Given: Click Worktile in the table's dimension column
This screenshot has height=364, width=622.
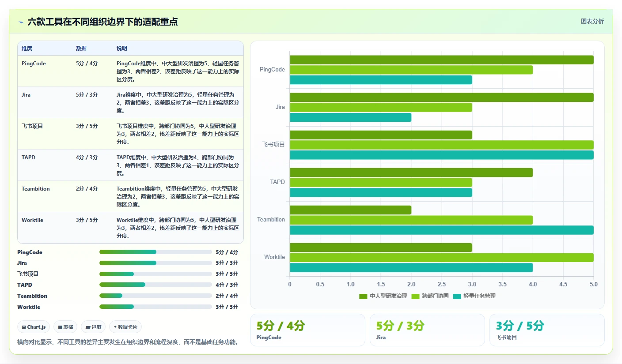Looking at the screenshot, I should [32, 220].
